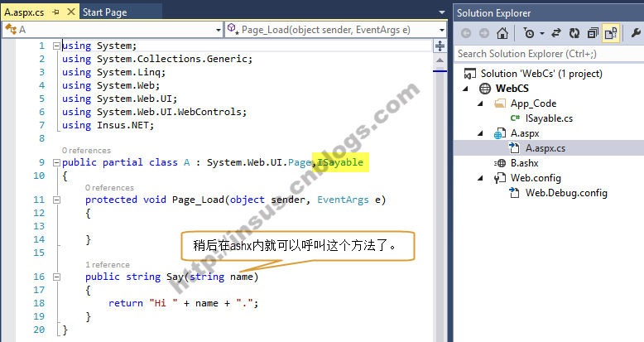Collapse the class A code block
This screenshot has width=644, height=342.
click(x=55, y=162)
